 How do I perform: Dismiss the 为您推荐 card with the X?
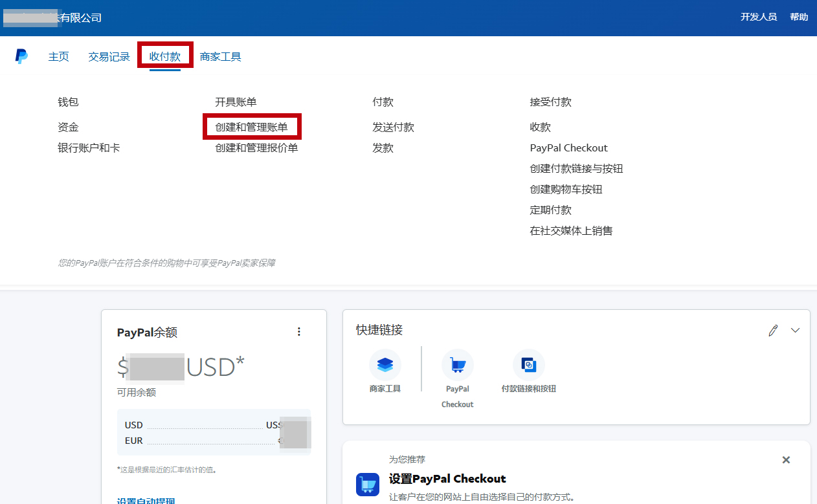point(786,460)
